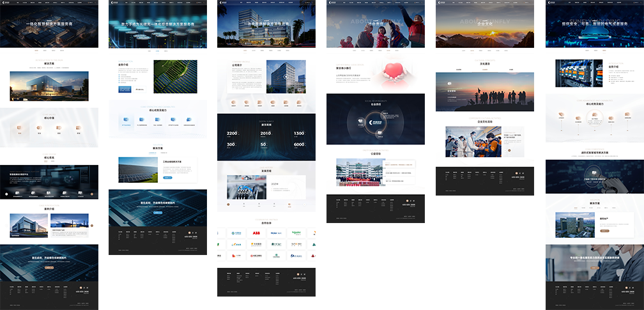Screen dimensions: 644x310
Task: Click the red heart image
Action: click(x=399, y=75)
